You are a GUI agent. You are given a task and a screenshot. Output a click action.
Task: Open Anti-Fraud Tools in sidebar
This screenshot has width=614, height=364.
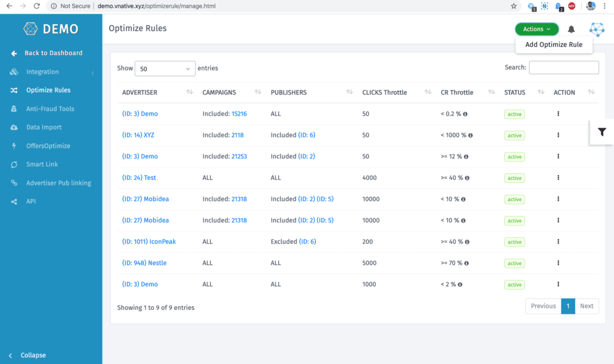click(x=50, y=109)
